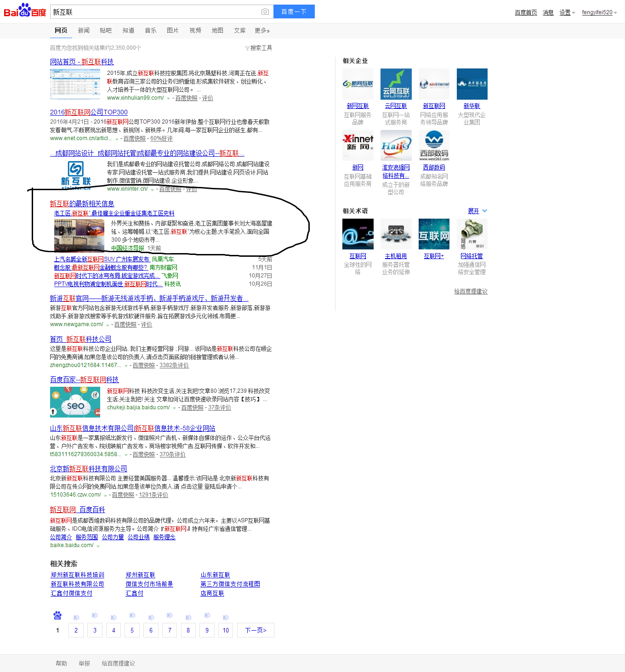Click the news photo thumbnail for 老工匠
Image resolution: width=625 pixels, height=672 pixels.
point(79,235)
